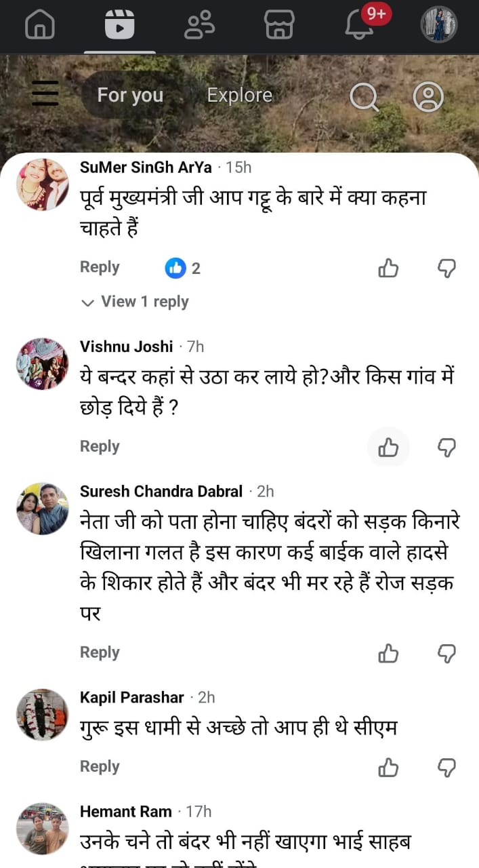Switch to the For you tab
The height and width of the screenshot is (868, 479).
click(x=130, y=96)
